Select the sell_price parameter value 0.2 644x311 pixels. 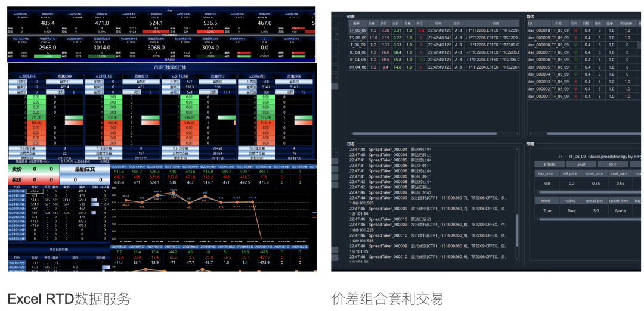tap(571, 184)
